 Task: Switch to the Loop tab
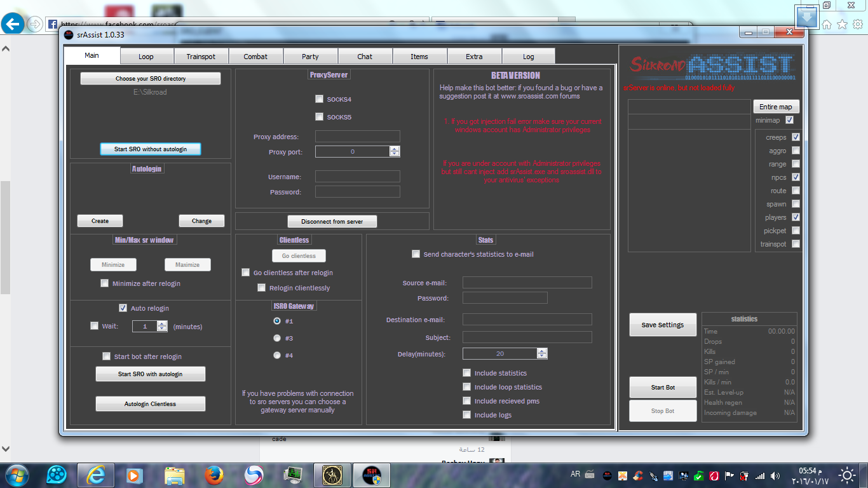point(146,57)
